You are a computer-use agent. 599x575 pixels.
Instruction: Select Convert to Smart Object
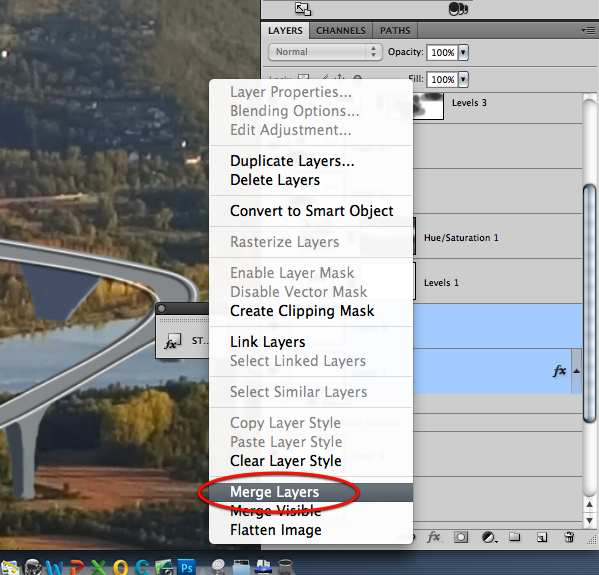(311, 211)
